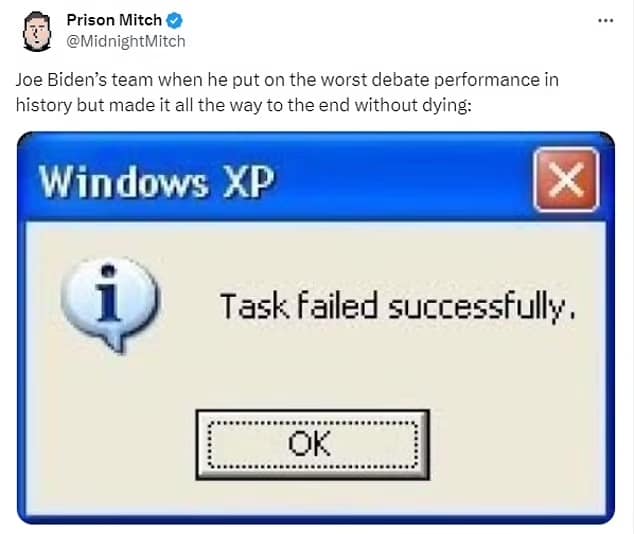Viewport: 634px width, 534px height.
Task: Click the information speech-bubble icon
Action: click(x=110, y=304)
